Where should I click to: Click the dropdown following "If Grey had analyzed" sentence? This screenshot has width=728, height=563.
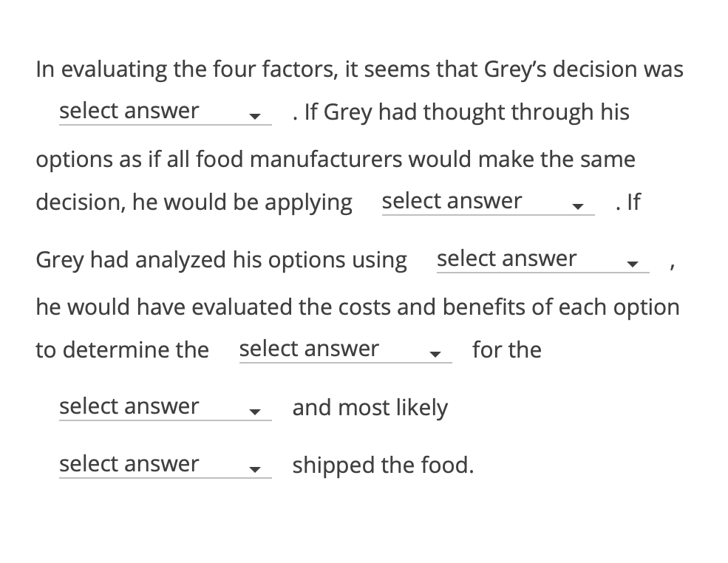pos(542,260)
